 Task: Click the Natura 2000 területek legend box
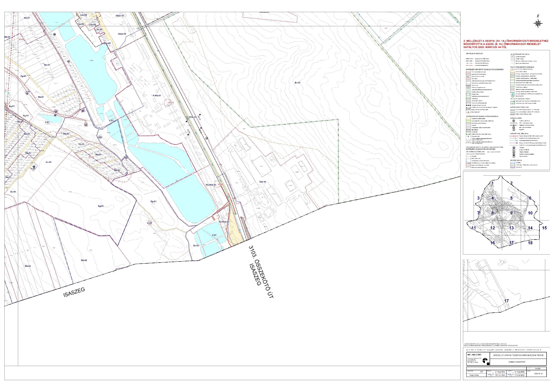513,72
